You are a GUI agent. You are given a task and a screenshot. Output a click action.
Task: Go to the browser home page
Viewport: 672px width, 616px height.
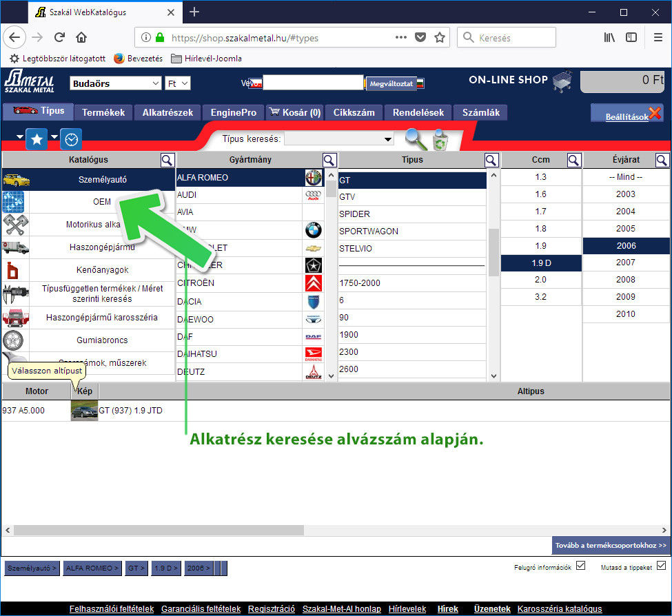point(81,37)
